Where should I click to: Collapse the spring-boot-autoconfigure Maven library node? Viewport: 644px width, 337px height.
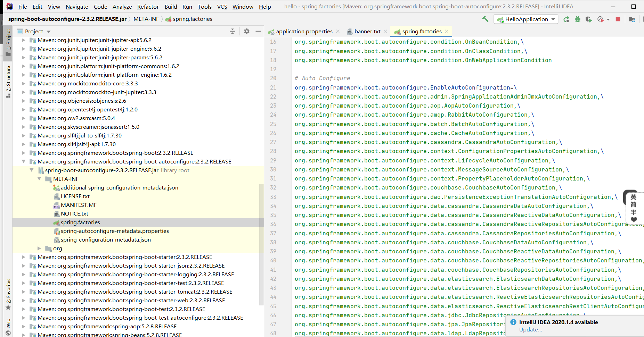24,161
